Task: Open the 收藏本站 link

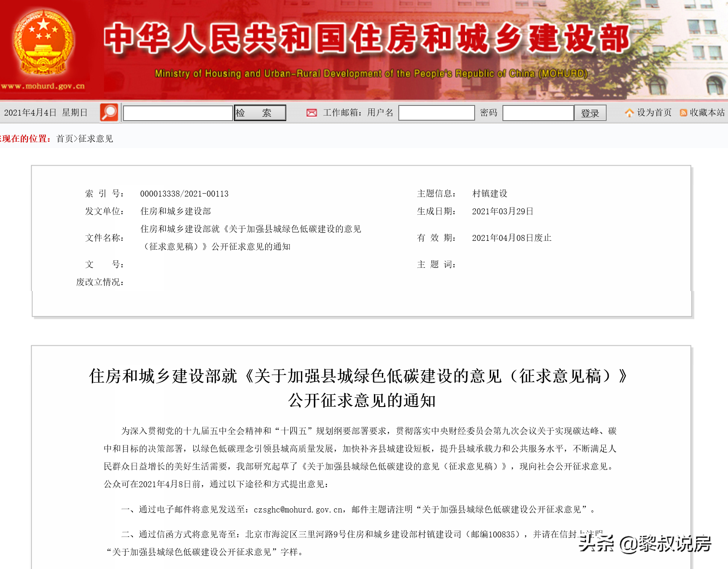Action: (x=707, y=113)
